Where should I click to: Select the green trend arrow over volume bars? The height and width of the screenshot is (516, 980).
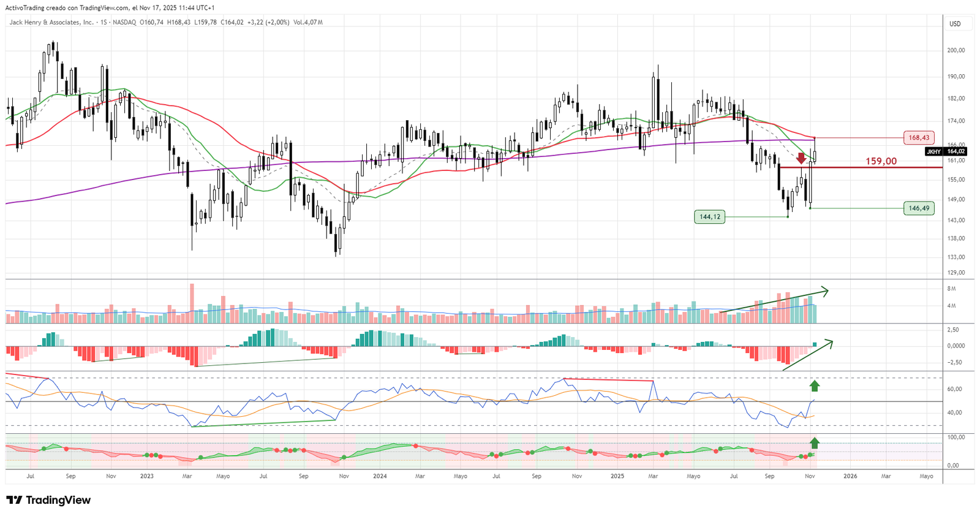pos(775,302)
